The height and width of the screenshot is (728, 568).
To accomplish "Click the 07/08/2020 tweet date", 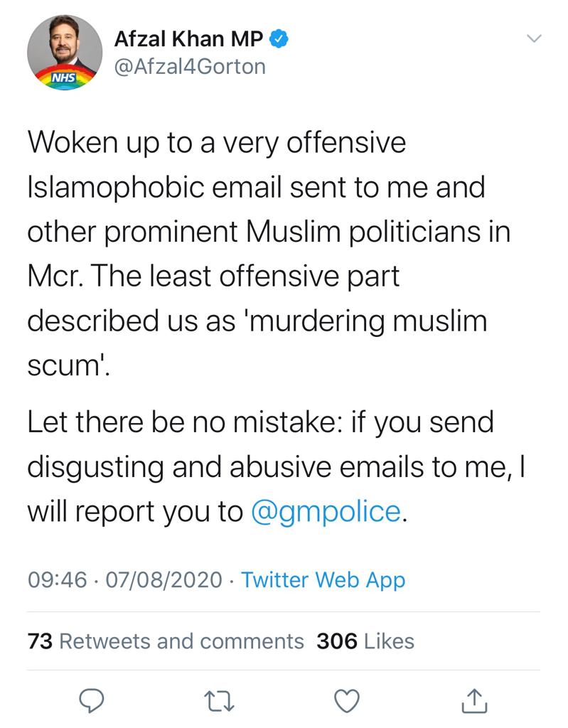I will coord(164,579).
